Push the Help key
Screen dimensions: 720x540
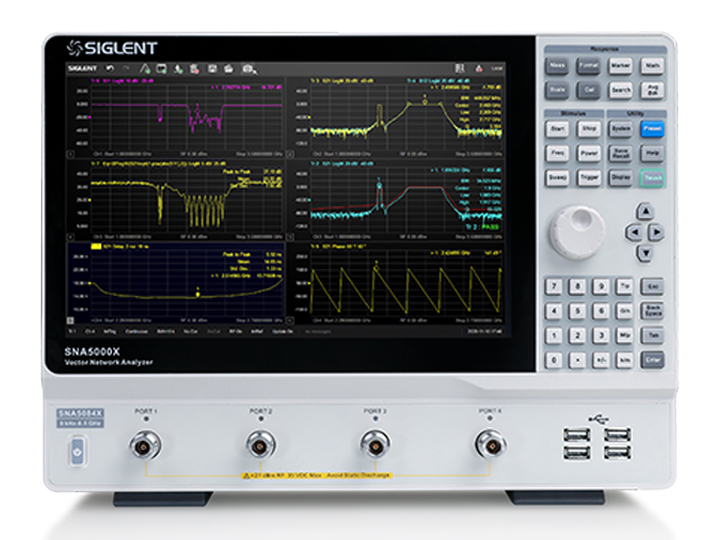(652, 153)
